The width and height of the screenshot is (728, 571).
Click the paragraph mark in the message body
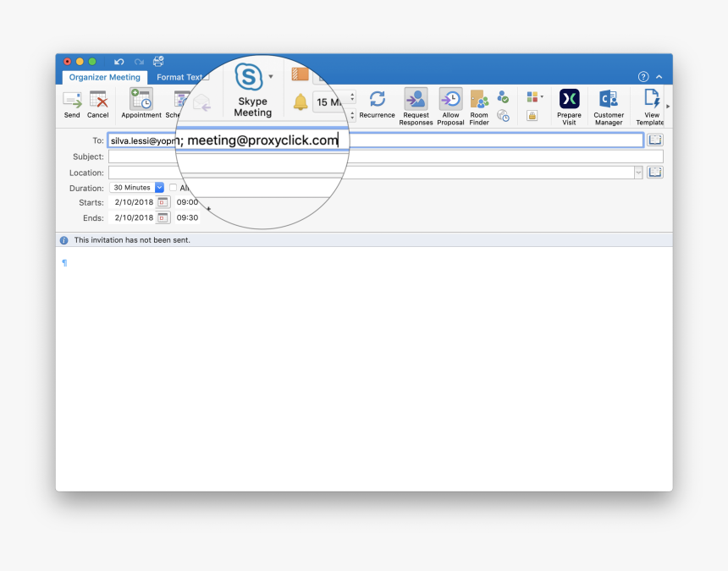click(64, 263)
